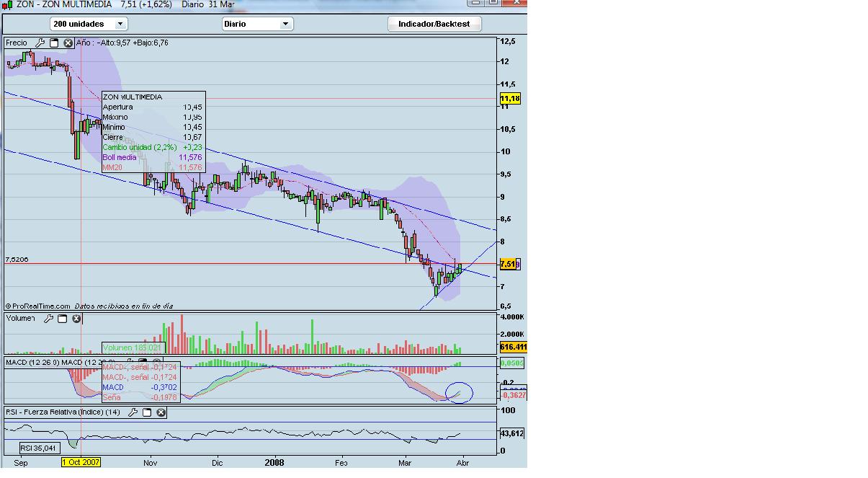Click the 7,5206 horizontal line price label
Image resolution: width=868 pixels, height=478 pixels.
point(17,259)
